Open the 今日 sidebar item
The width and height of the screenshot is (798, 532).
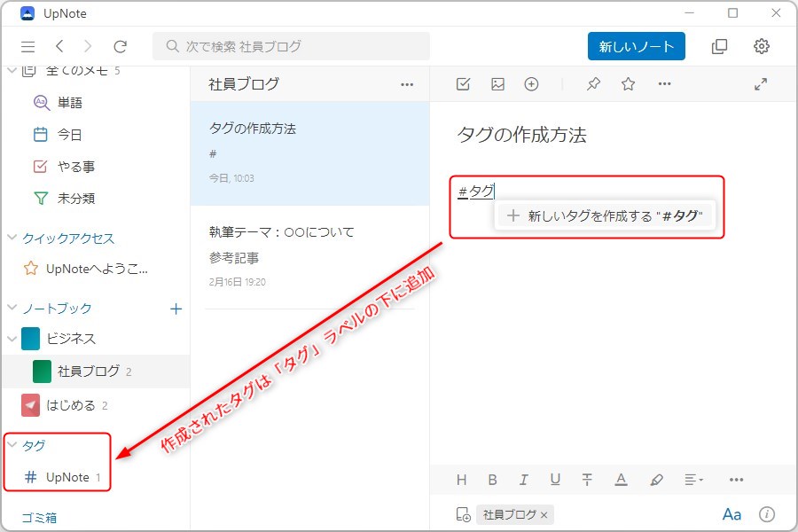[95, 135]
